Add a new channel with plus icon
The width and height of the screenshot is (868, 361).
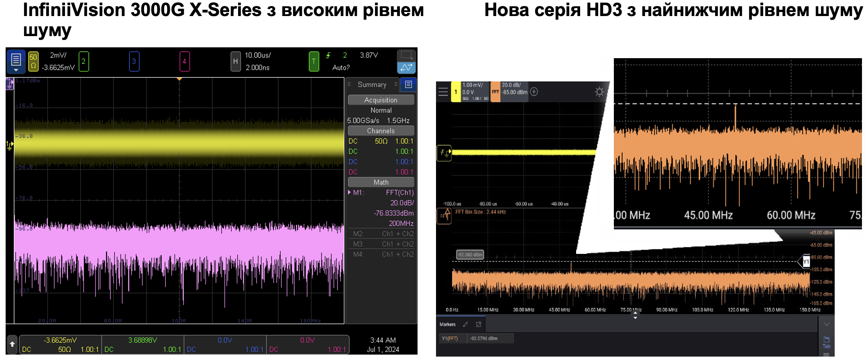click(x=534, y=92)
